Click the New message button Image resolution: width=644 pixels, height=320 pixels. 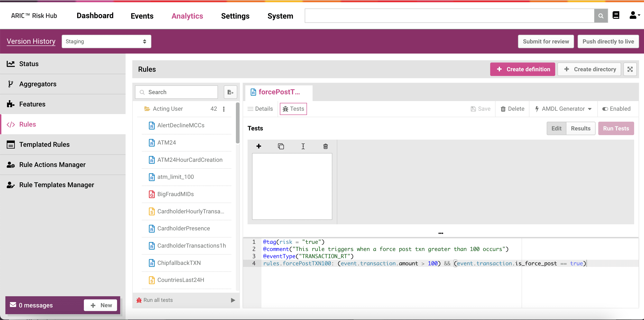[x=100, y=305]
